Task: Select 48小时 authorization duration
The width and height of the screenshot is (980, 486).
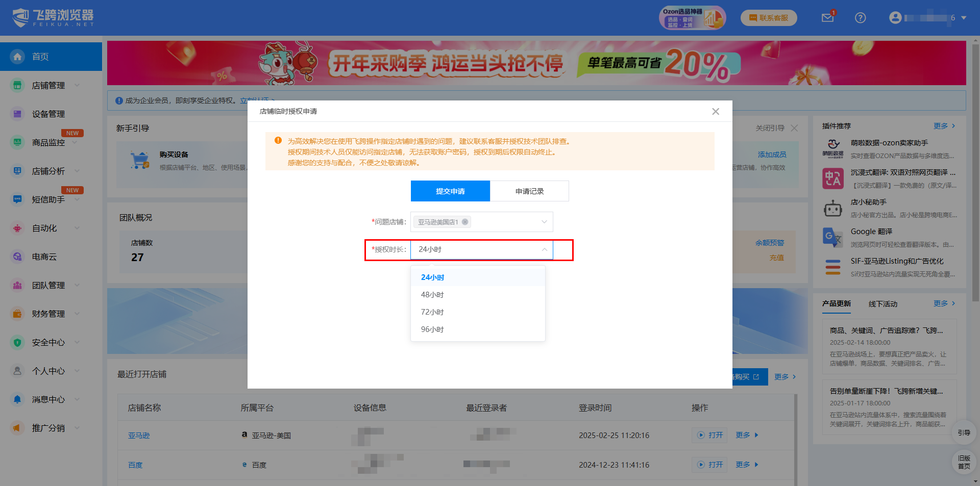Action: (x=432, y=295)
